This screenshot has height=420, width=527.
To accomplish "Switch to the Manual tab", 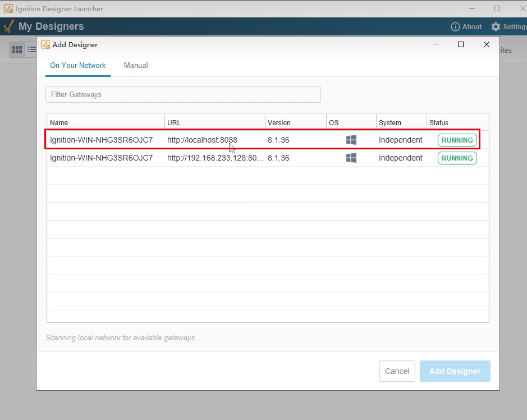I will [x=136, y=65].
